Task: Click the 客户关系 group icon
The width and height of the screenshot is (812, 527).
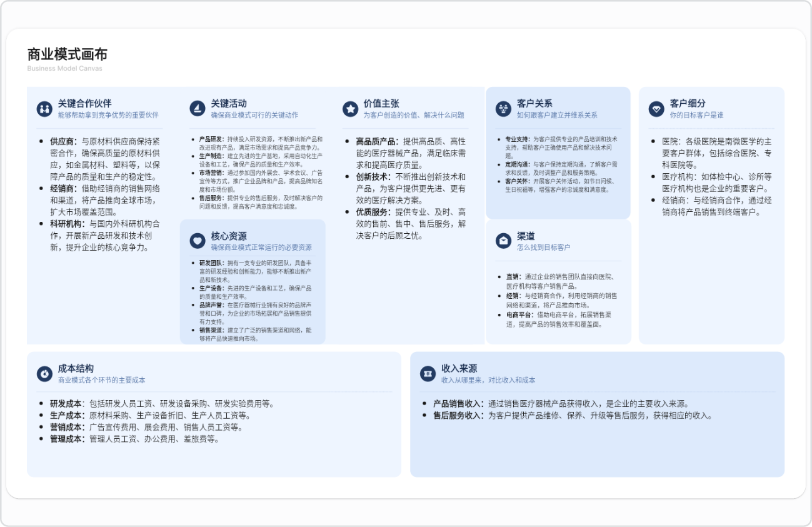Action: (x=503, y=109)
